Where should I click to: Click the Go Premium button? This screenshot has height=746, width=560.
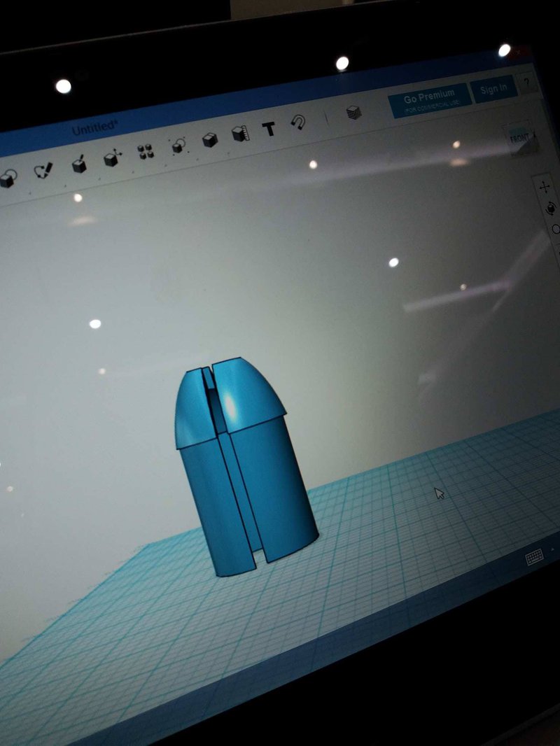coord(428,101)
